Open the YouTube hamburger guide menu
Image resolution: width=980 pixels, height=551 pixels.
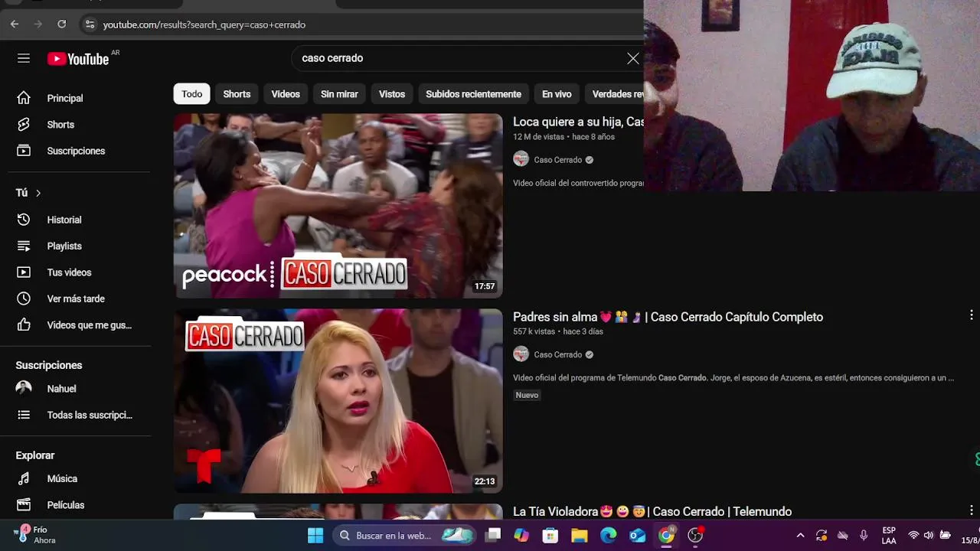click(24, 58)
